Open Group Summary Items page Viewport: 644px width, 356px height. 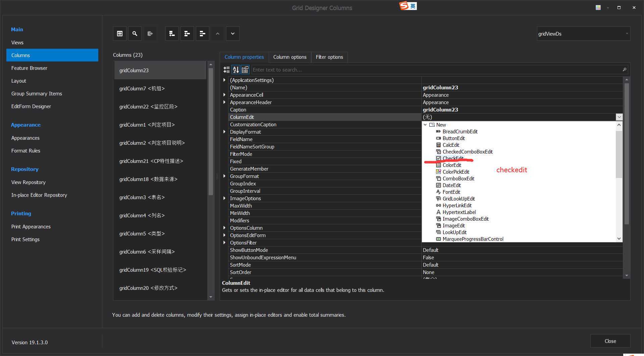pyautogui.click(x=52, y=94)
